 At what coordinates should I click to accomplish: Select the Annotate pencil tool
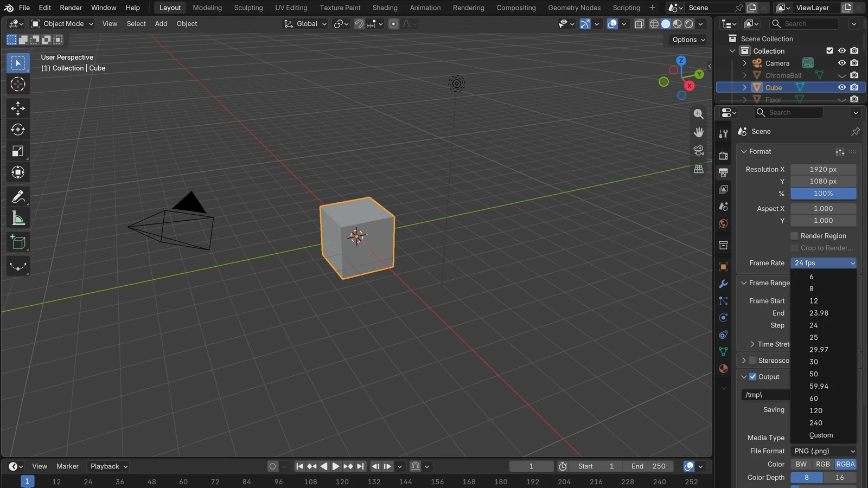coord(18,196)
